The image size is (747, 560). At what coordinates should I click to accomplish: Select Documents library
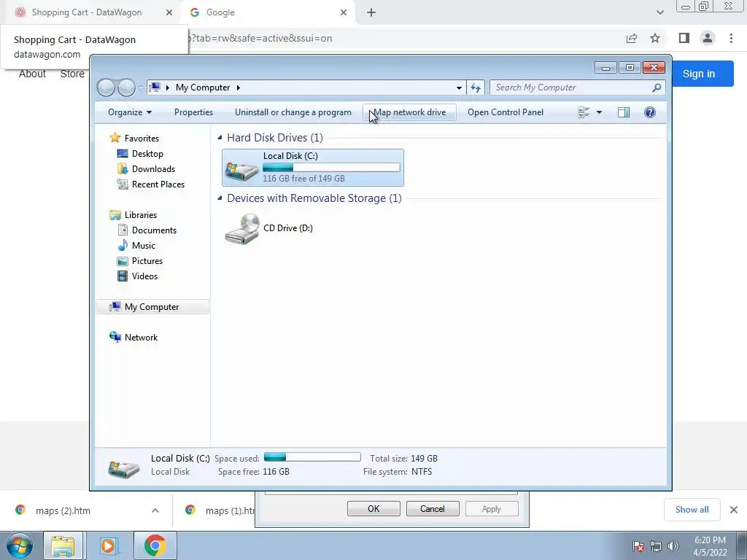point(155,230)
